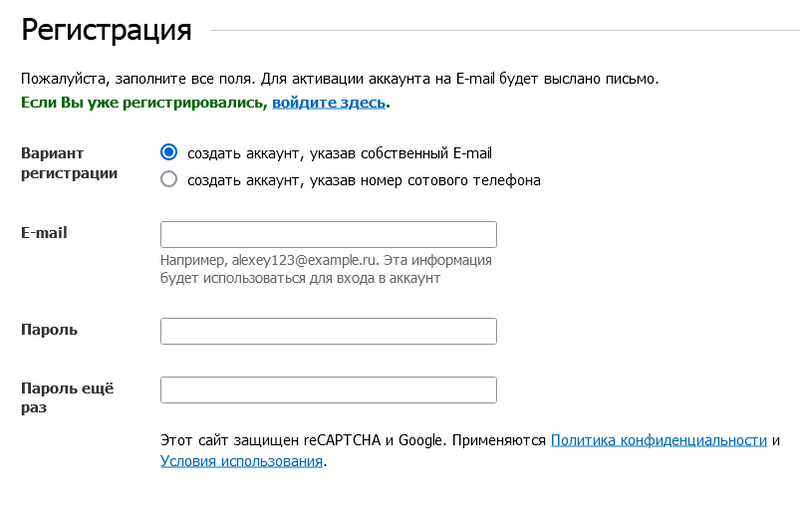The height and width of the screenshot is (506, 800).
Task: Click label text 'создать аккаунт, указав собственный E-mail'
Action: click(x=339, y=153)
